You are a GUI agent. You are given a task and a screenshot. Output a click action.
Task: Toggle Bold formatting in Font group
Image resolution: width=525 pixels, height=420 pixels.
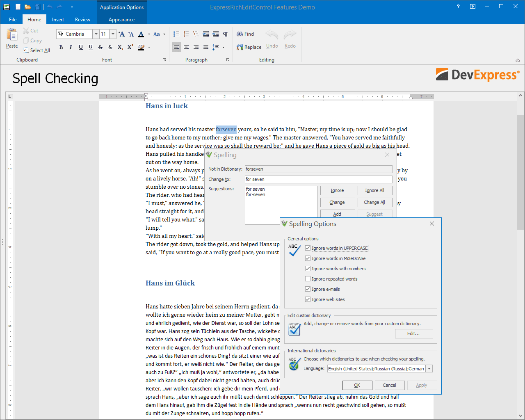pyautogui.click(x=61, y=47)
